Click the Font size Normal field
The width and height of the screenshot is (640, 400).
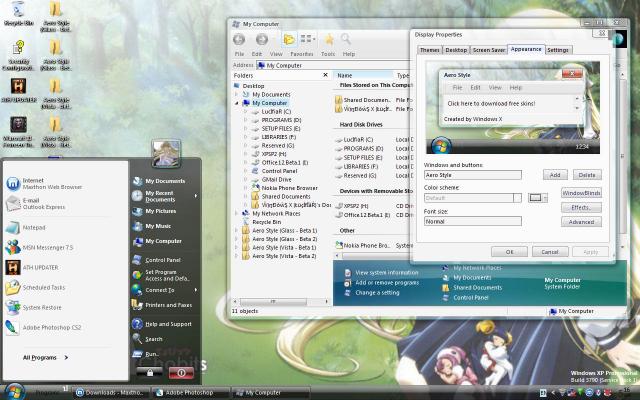pyautogui.click(x=473, y=221)
